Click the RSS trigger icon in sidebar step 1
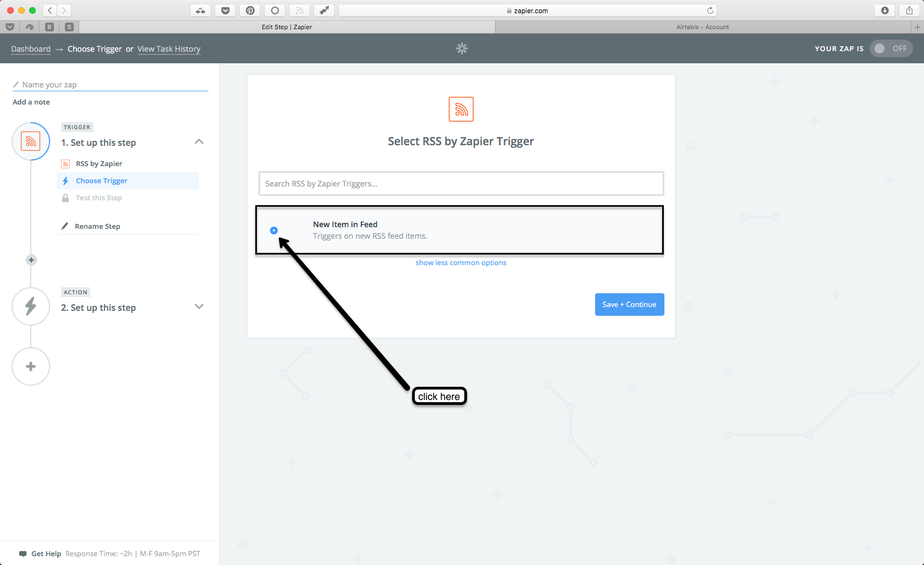Screen dimensions: 924x565 pyautogui.click(x=31, y=141)
